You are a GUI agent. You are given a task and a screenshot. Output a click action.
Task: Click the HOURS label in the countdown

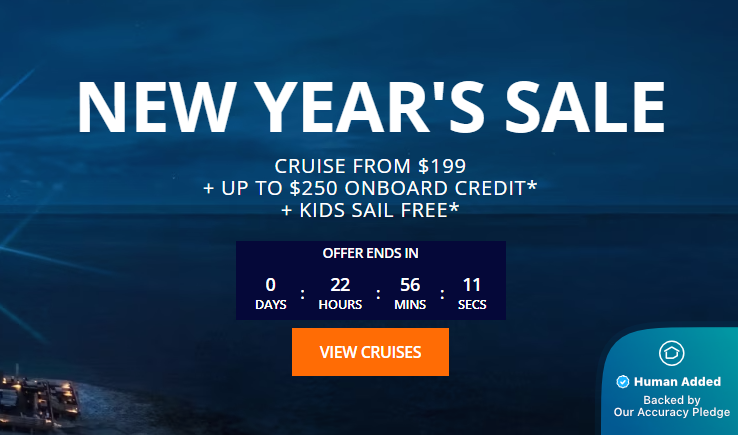tap(340, 304)
